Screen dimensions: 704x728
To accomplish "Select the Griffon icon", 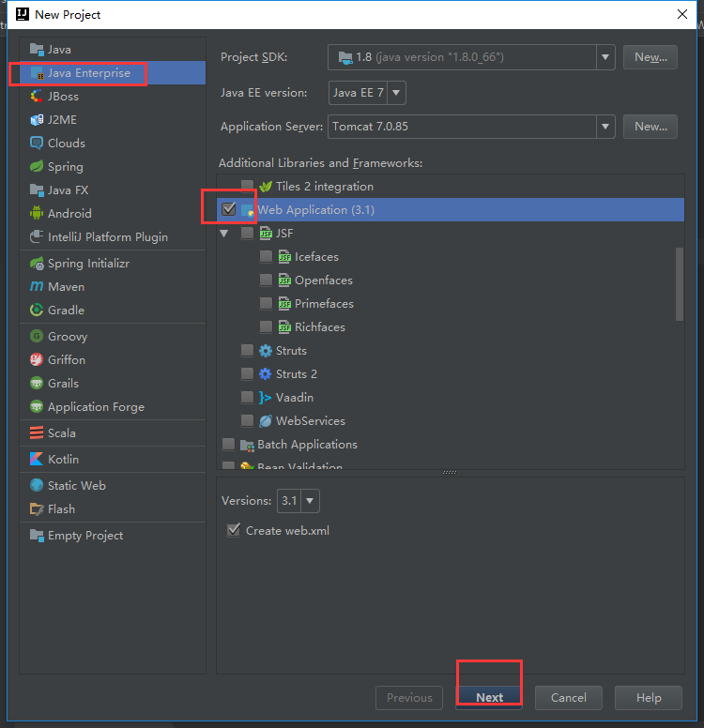I will coord(37,359).
